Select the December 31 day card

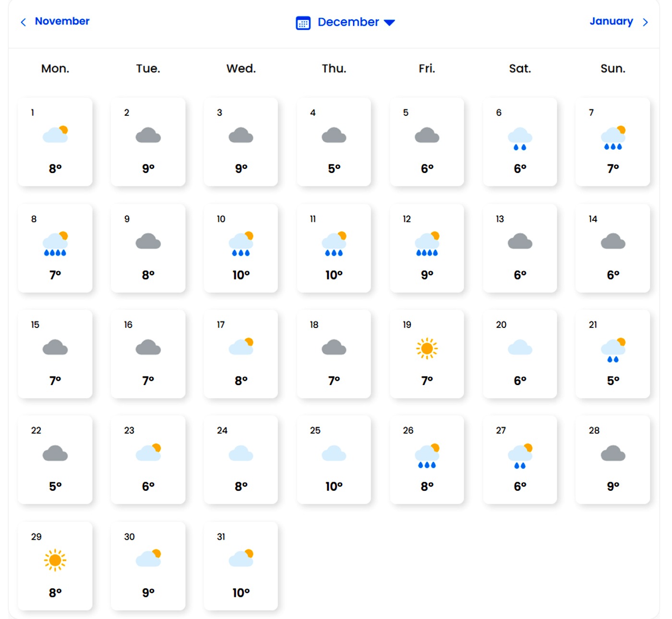(x=241, y=566)
